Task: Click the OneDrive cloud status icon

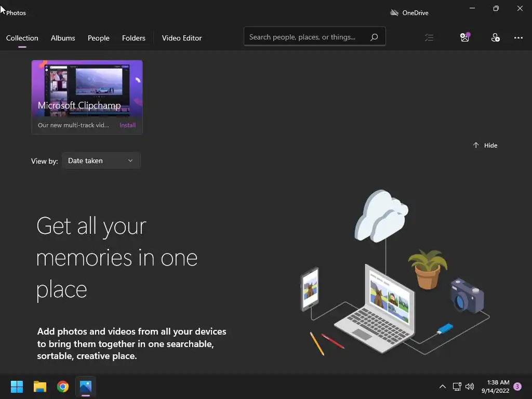Action: pos(394,13)
